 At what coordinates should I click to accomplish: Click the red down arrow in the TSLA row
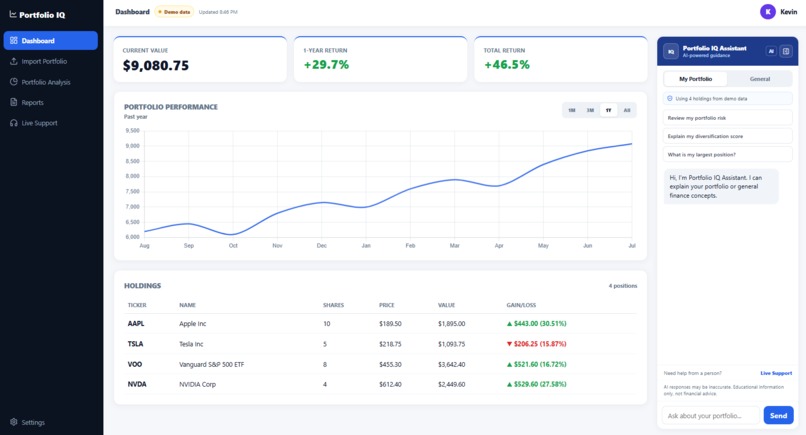tap(509, 344)
